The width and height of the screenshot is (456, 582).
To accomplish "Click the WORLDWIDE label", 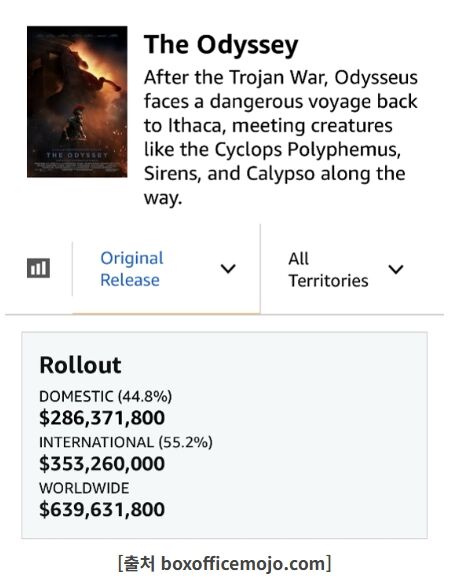I will pyautogui.click(x=84, y=488).
